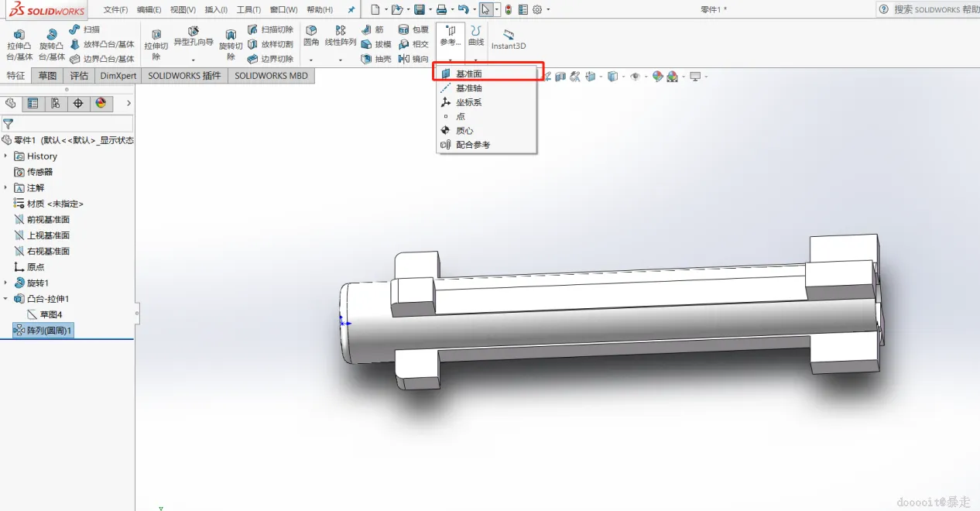Viewport: 980px width, 511px height.
Task: Select the 旋转切除 revolved cut tool
Action: point(231,45)
